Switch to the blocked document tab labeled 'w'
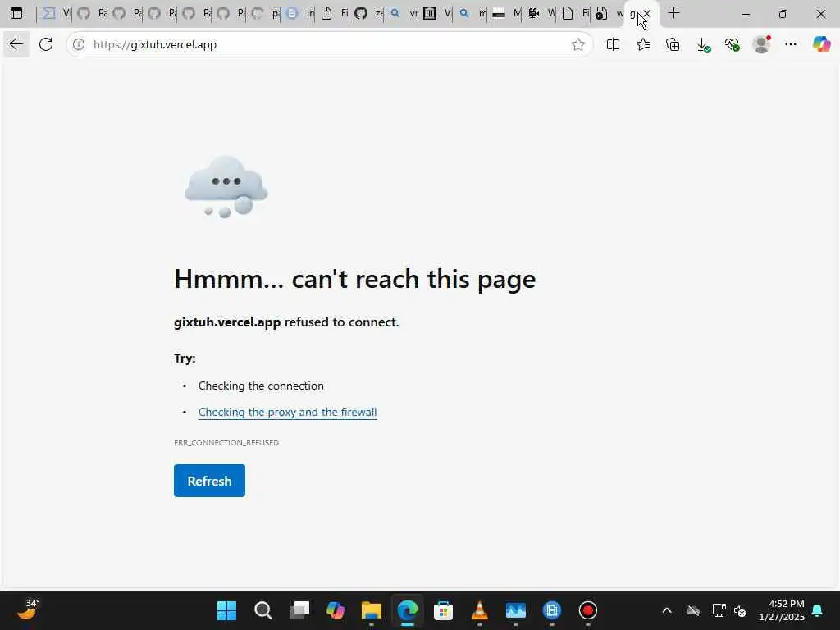Viewport: 840px width, 630px height. tap(609, 13)
